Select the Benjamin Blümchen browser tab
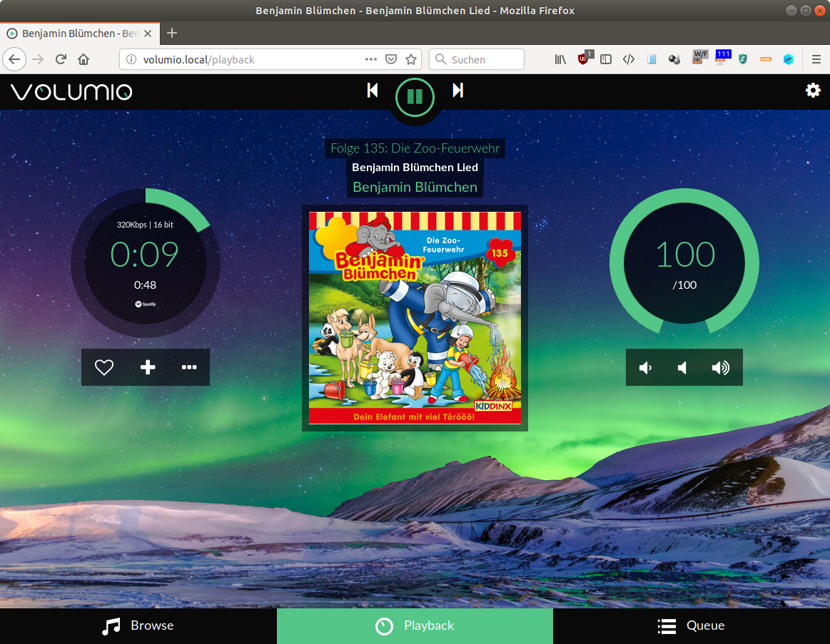830x644 pixels. (79, 34)
